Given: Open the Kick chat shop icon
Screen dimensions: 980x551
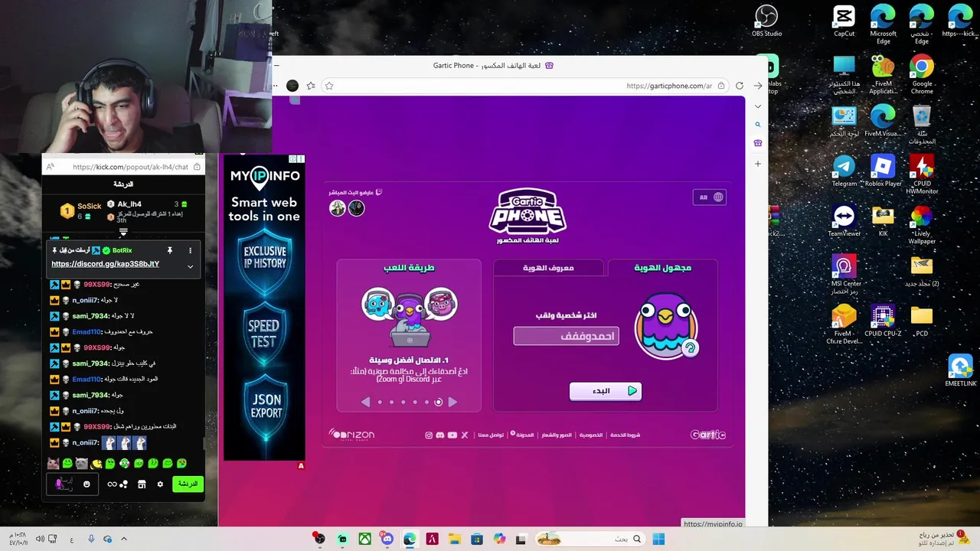Looking at the screenshot, I should pyautogui.click(x=142, y=484).
